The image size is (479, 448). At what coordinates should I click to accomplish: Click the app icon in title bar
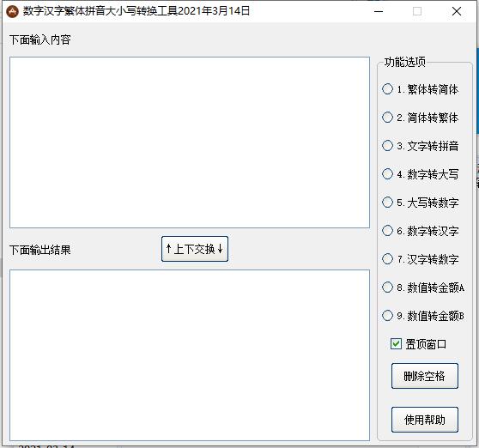point(13,12)
